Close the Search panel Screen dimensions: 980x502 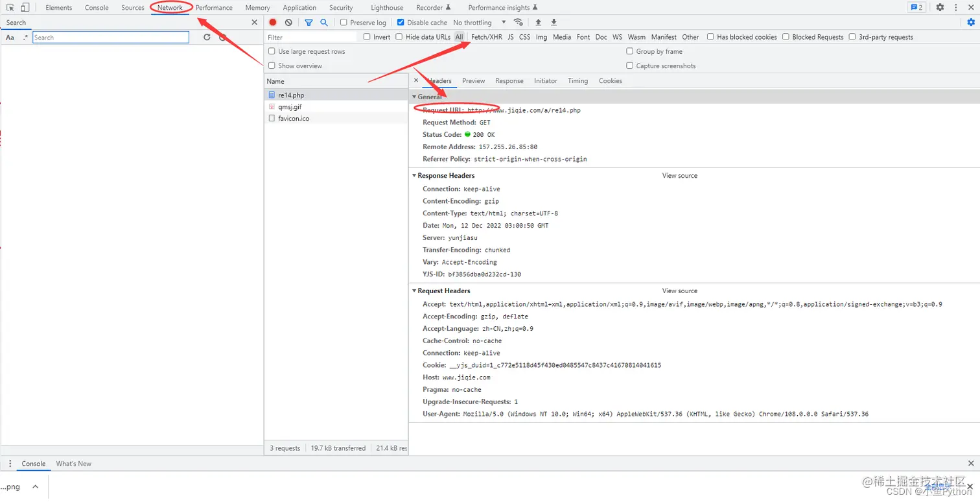point(254,22)
